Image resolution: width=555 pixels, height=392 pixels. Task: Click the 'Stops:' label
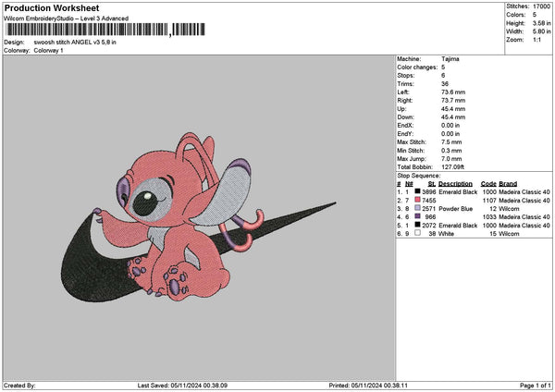[406, 76]
